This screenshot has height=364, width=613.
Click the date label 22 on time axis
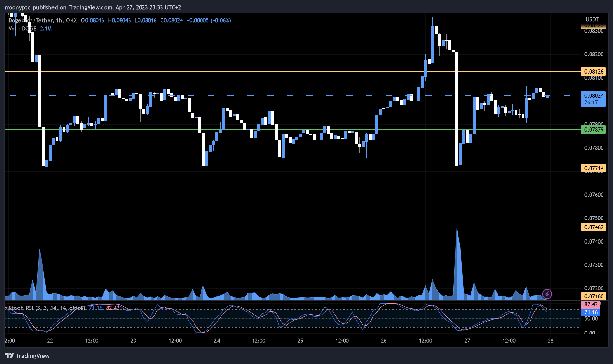pyautogui.click(x=50, y=341)
